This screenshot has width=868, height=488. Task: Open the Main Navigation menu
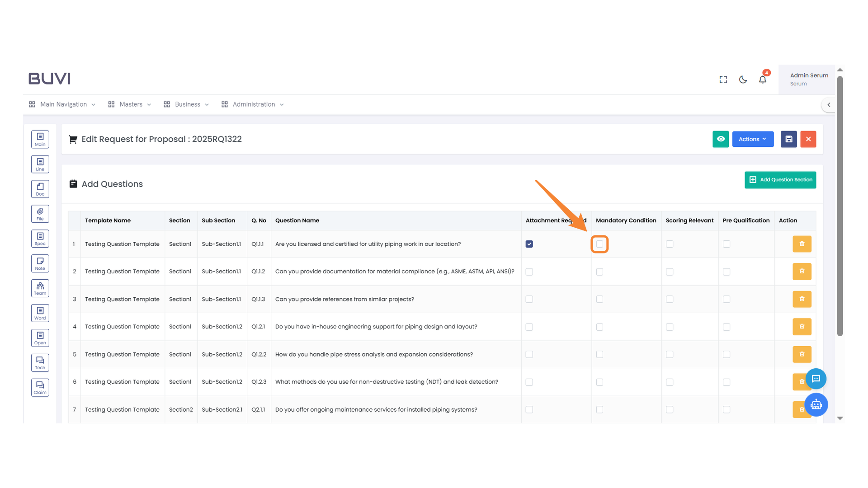coord(62,104)
